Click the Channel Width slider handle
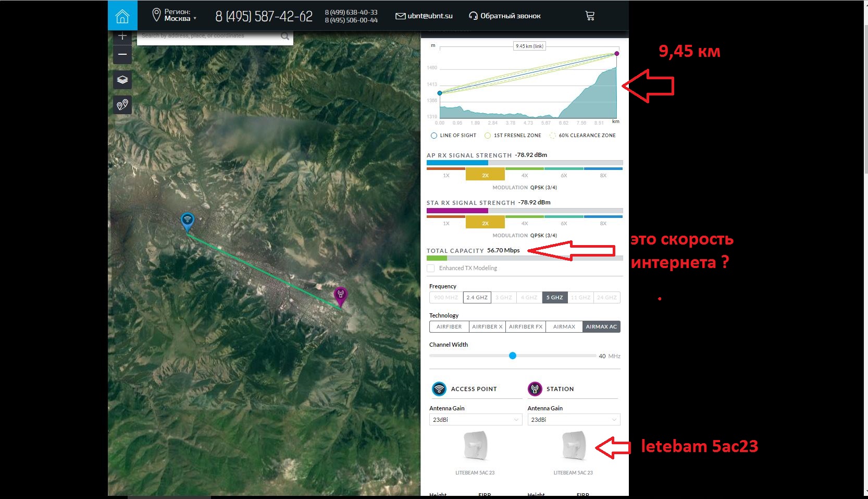This screenshot has width=868, height=499. coord(513,356)
